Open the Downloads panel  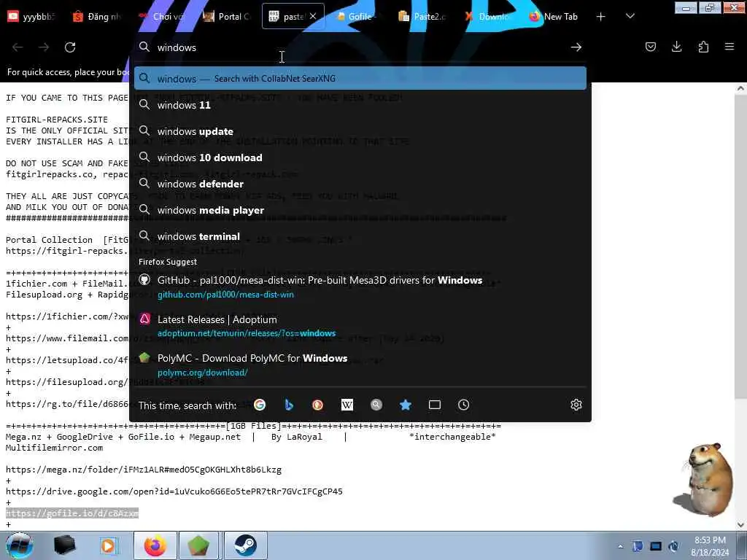[676, 47]
